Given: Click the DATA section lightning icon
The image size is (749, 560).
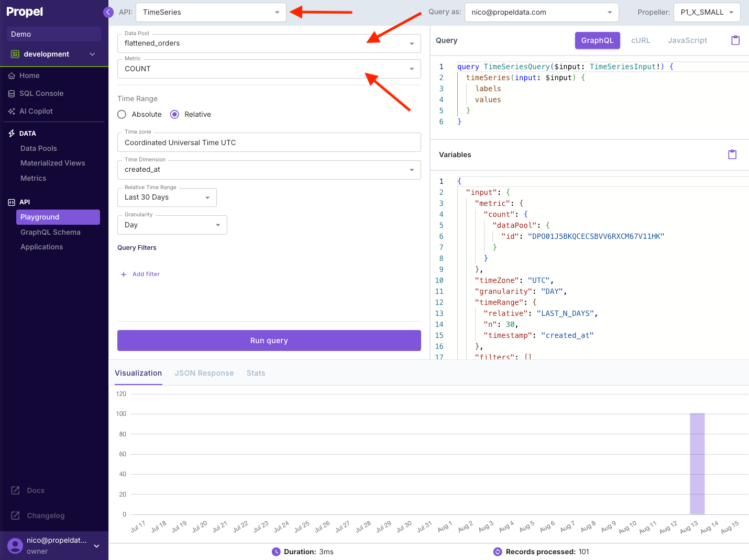Looking at the screenshot, I should [x=12, y=134].
